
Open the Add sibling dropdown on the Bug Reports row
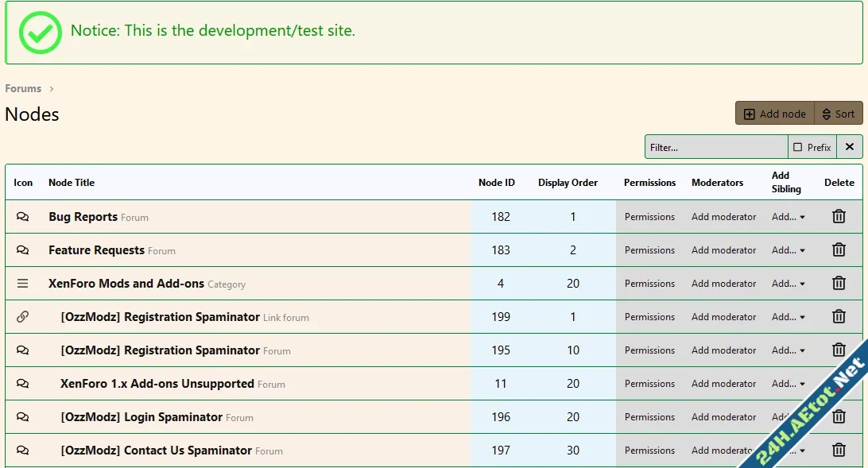click(x=788, y=216)
